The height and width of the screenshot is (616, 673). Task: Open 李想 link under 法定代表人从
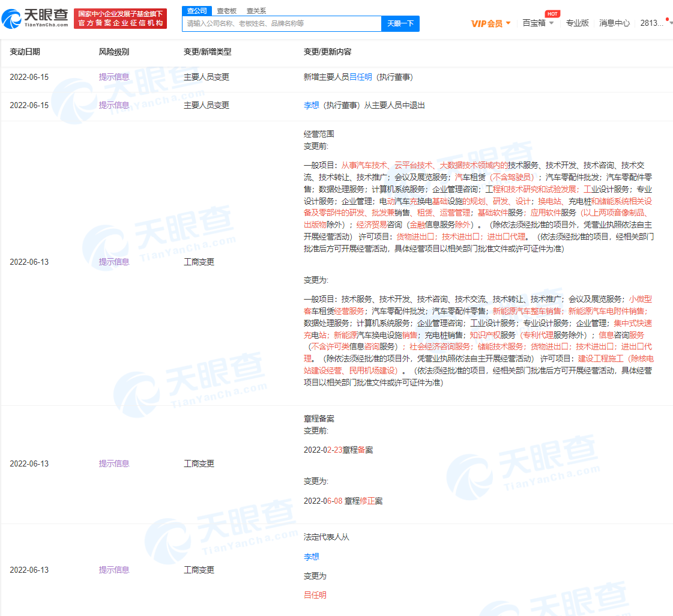[x=311, y=557]
